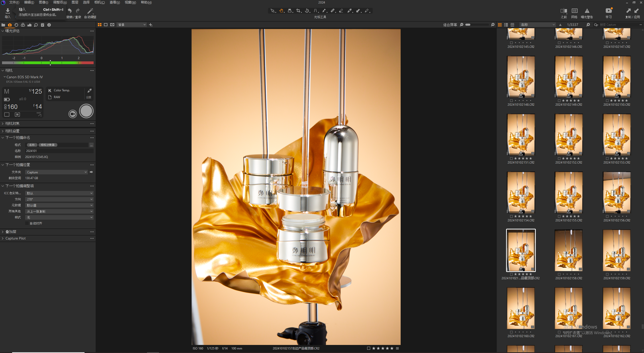
Task: Switch browser to filmstrip view
Action: (x=512, y=25)
